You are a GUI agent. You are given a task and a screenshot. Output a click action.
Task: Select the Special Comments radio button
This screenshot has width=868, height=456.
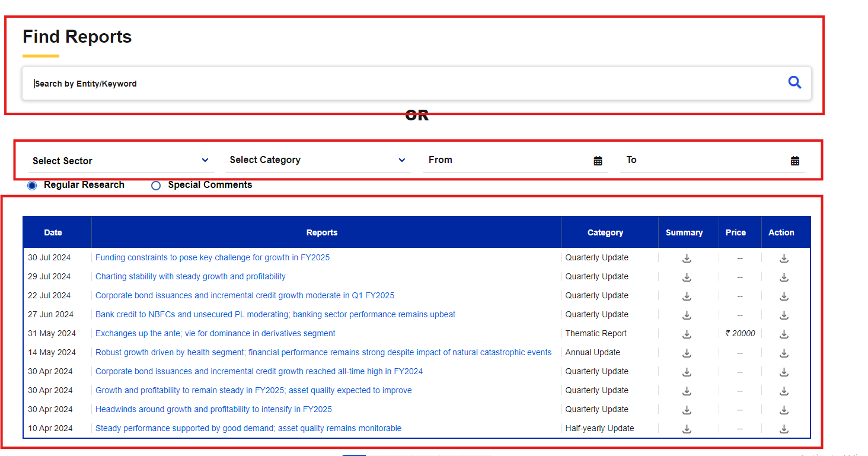156,186
